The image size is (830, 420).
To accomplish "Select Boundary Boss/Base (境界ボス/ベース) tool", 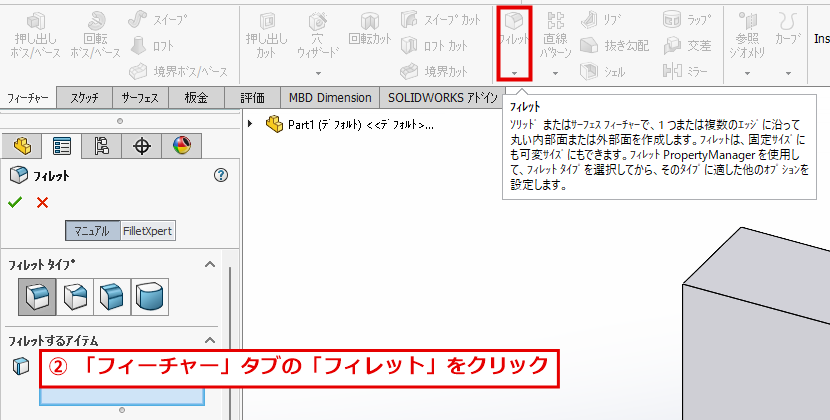I will click(179, 71).
